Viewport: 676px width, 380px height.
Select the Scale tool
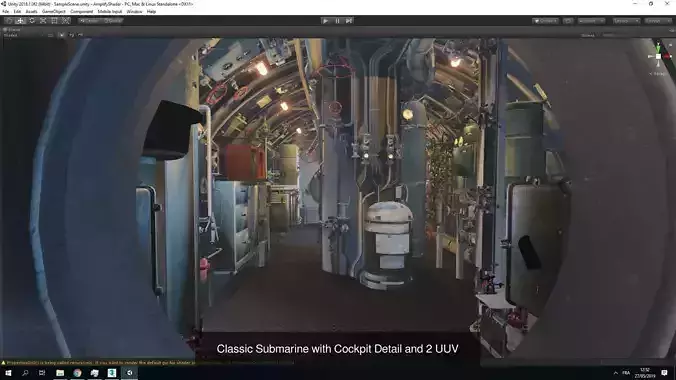pyautogui.click(x=43, y=21)
